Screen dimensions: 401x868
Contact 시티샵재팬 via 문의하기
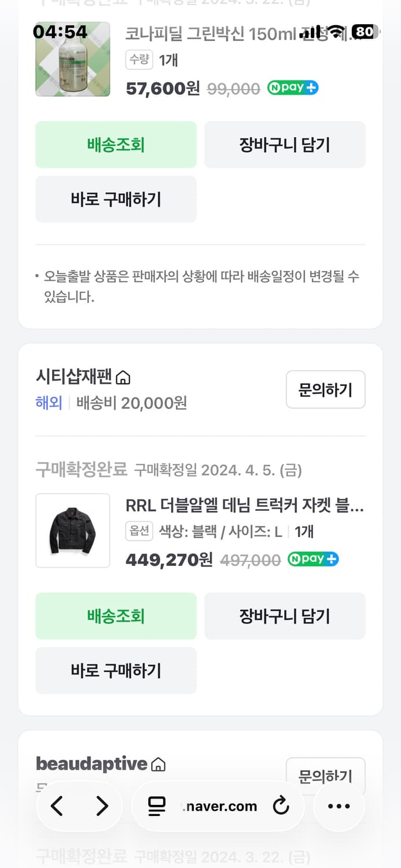(x=325, y=389)
